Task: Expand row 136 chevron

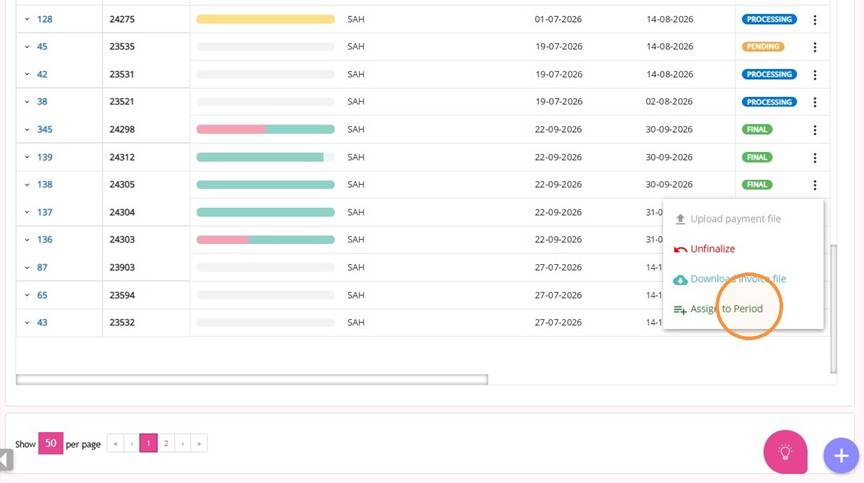Action: [27, 240]
